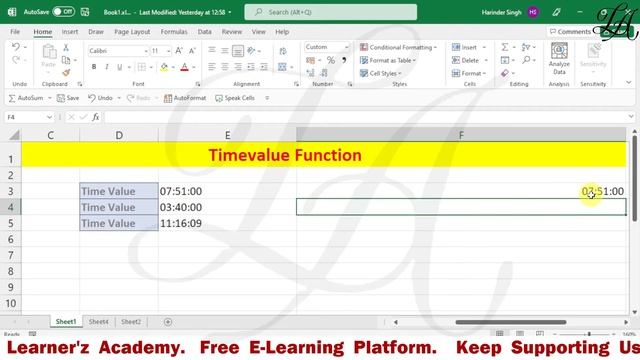Viewport: 640px width, 360px height.
Task: Click the Copy icon in Clipboard group
Action: click(66, 60)
